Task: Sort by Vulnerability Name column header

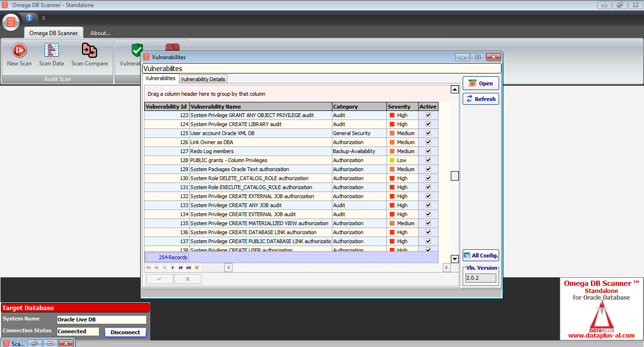Action: 261,107
